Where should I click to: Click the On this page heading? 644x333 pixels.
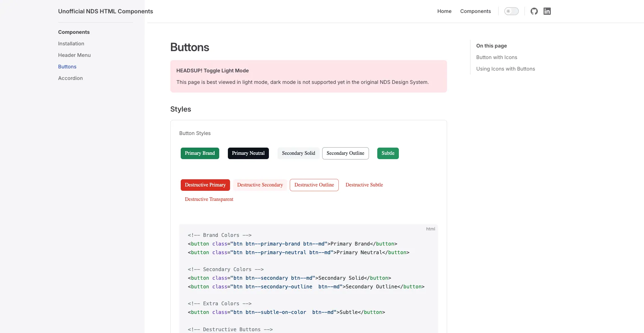pos(491,46)
